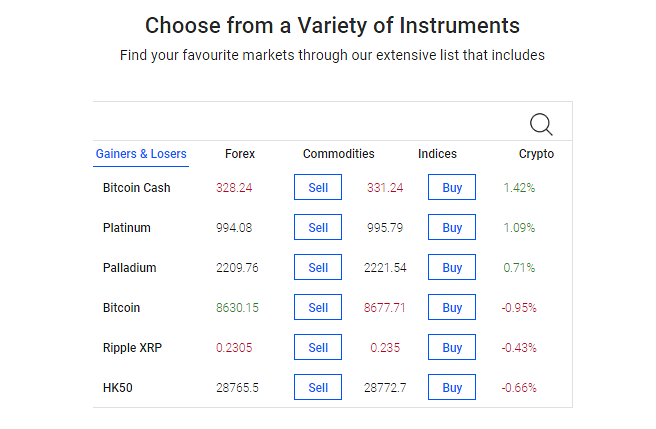
Task: Sell Ripple XRP at 0.2305
Action: (318, 347)
